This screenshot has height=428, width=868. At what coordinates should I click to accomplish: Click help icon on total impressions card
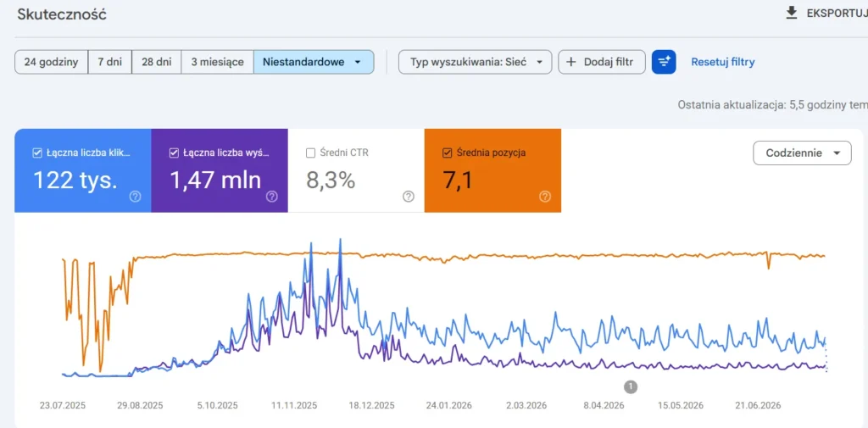click(x=272, y=197)
